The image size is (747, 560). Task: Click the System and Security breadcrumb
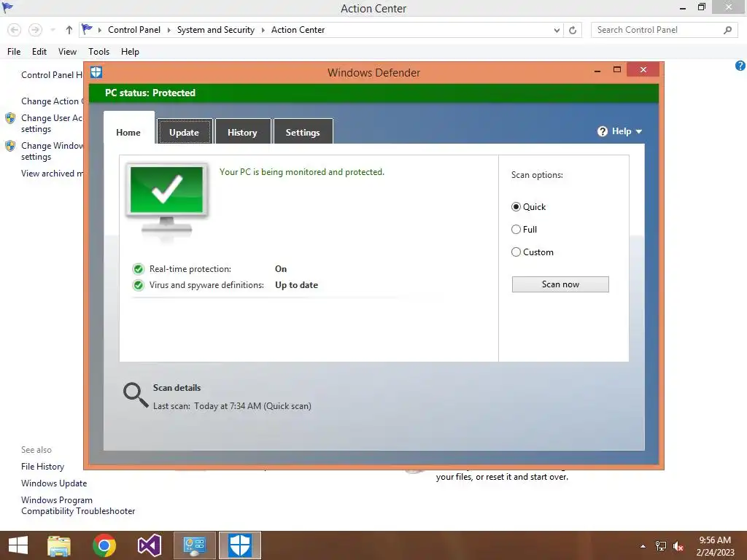coord(216,30)
